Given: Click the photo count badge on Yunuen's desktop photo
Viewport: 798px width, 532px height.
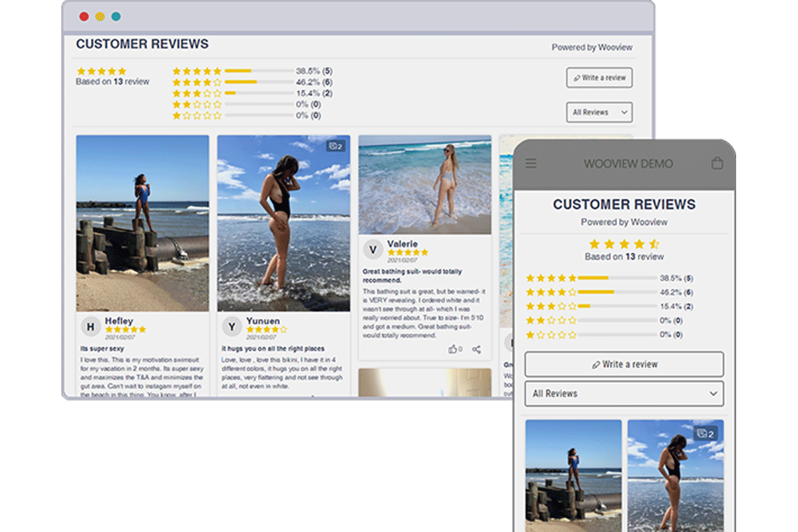Looking at the screenshot, I should (335, 146).
